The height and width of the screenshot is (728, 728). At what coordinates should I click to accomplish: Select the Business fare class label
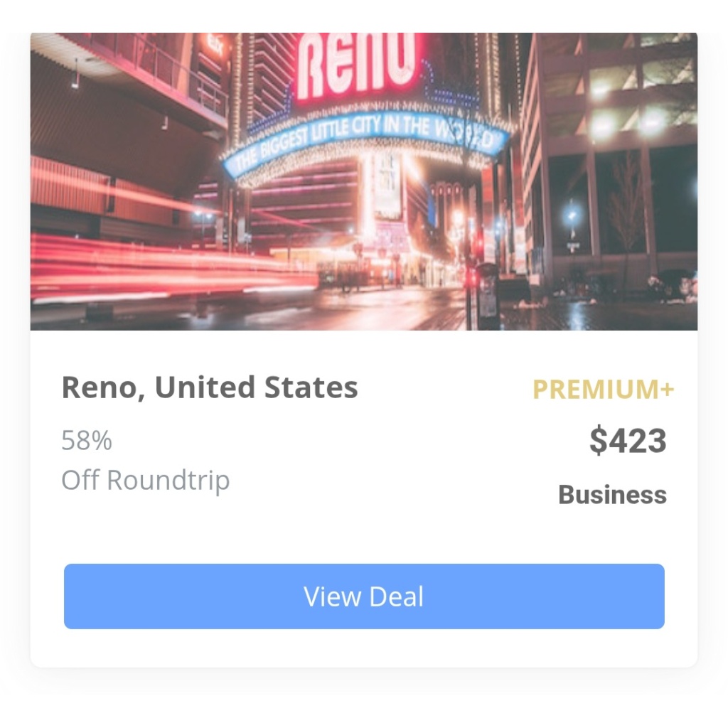[x=612, y=495]
